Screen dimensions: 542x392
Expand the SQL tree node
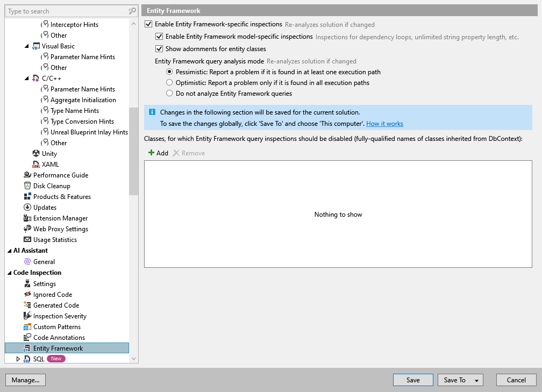point(18,359)
